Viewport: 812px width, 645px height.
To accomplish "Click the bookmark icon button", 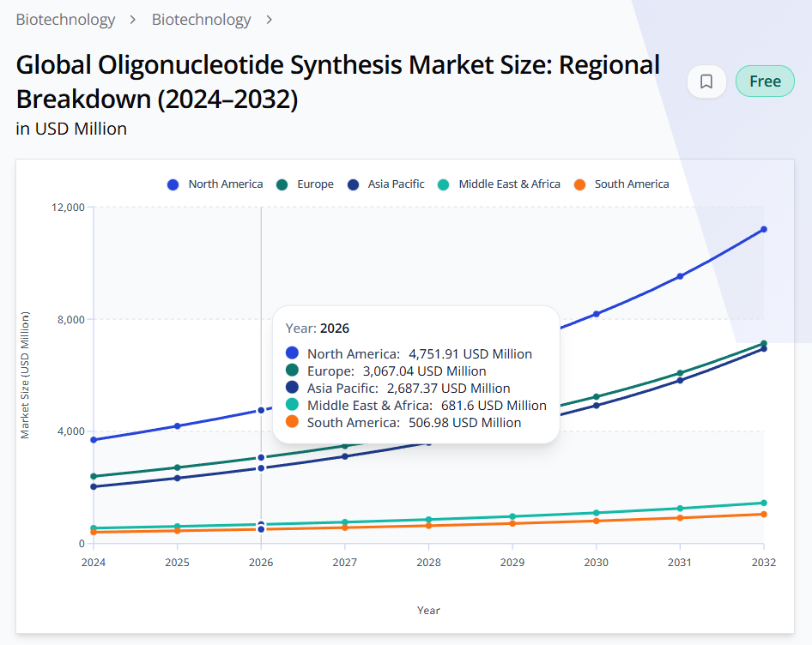I will [x=706, y=81].
